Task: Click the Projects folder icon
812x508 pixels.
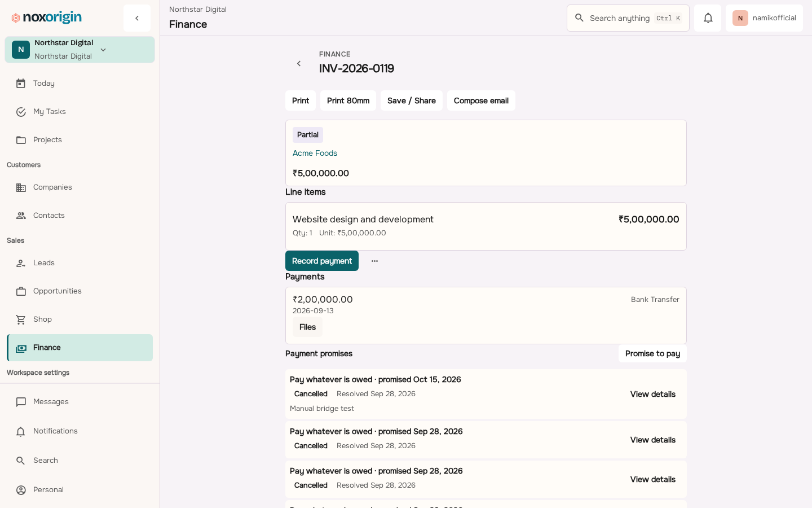Action: (21, 140)
